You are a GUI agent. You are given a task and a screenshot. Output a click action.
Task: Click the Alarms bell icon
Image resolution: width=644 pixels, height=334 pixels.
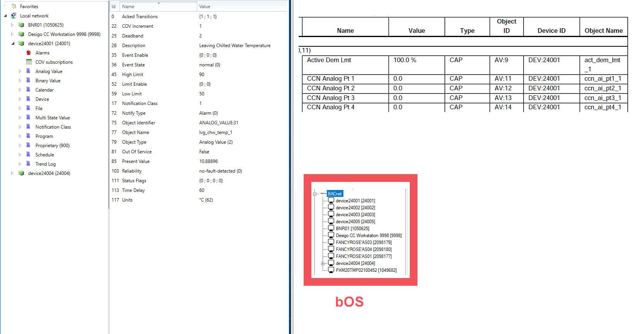[x=29, y=53]
